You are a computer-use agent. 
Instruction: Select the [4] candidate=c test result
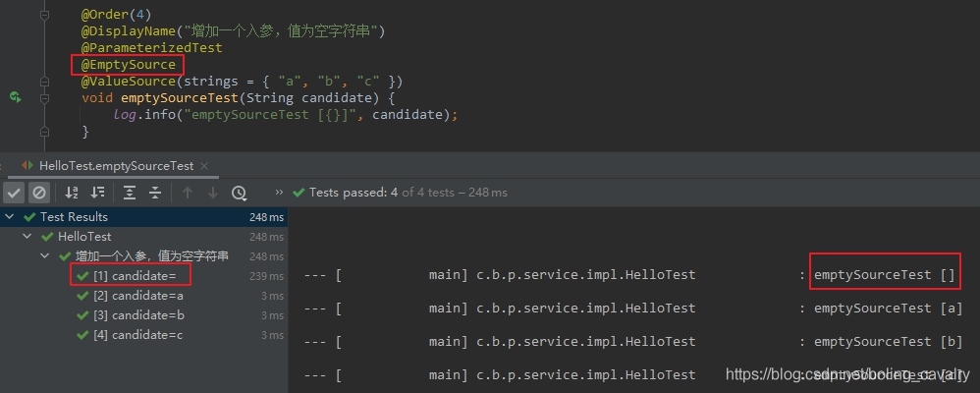click(x=138, y=335)
